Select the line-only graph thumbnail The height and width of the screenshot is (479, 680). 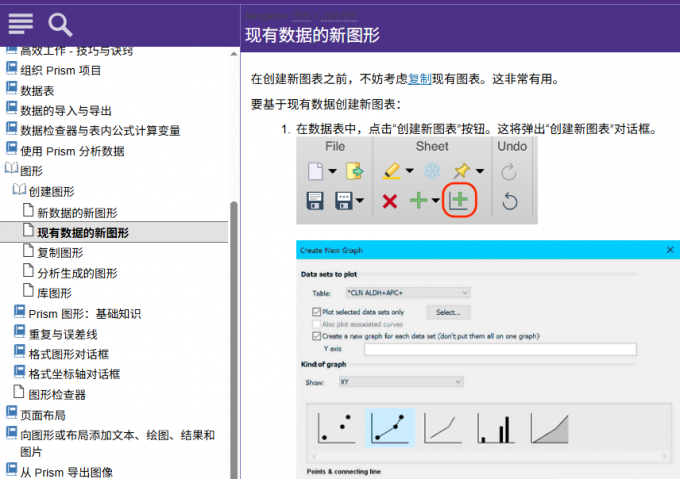[442, 427]
